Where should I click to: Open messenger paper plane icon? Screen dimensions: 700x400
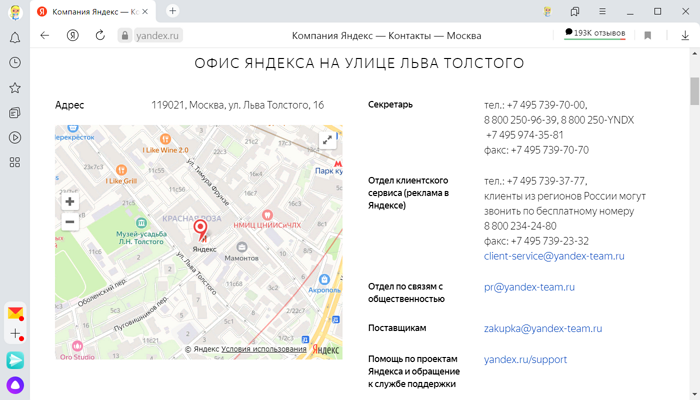coord(15,360)
